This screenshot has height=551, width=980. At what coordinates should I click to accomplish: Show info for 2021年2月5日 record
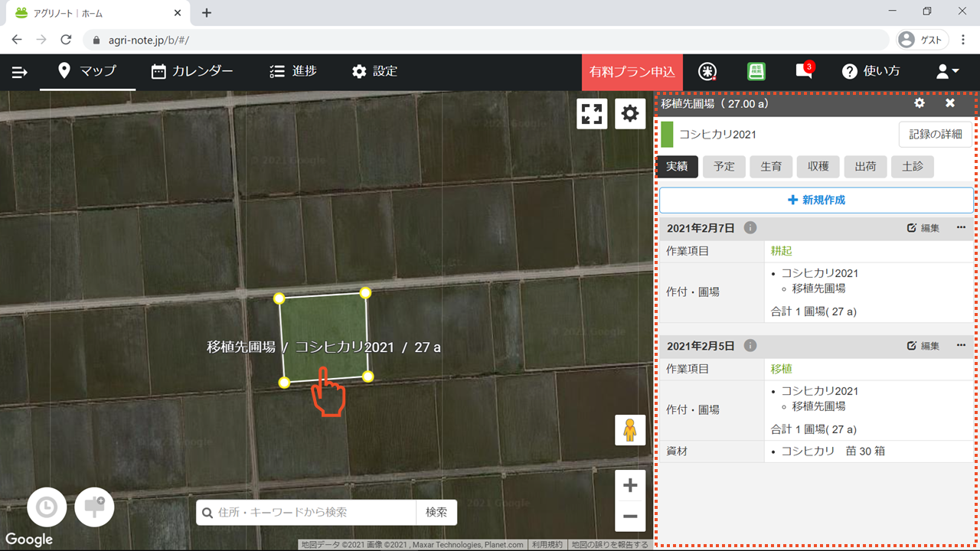pos(750,346)
